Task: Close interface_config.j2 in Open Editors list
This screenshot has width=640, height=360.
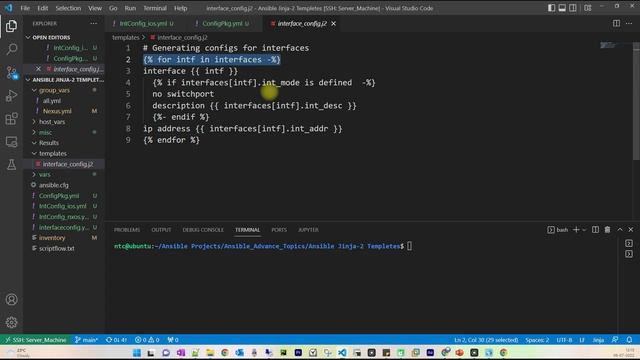Action: click(38, 69)
